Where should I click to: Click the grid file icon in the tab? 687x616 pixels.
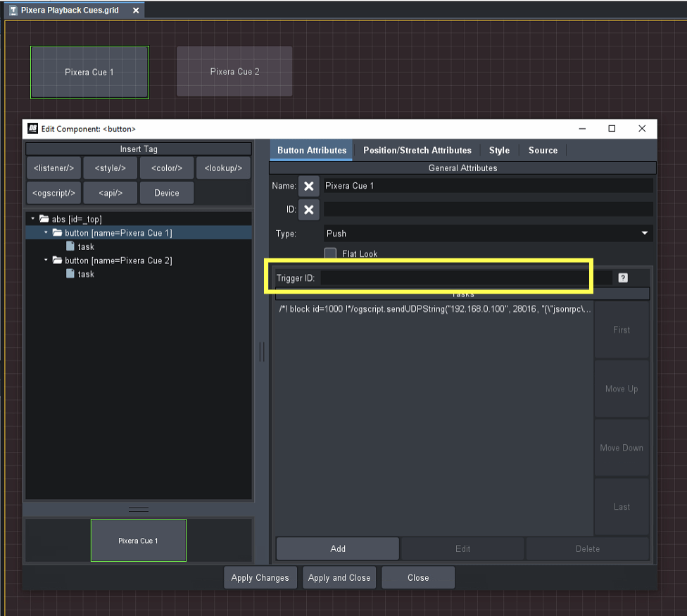coord(13,10)
